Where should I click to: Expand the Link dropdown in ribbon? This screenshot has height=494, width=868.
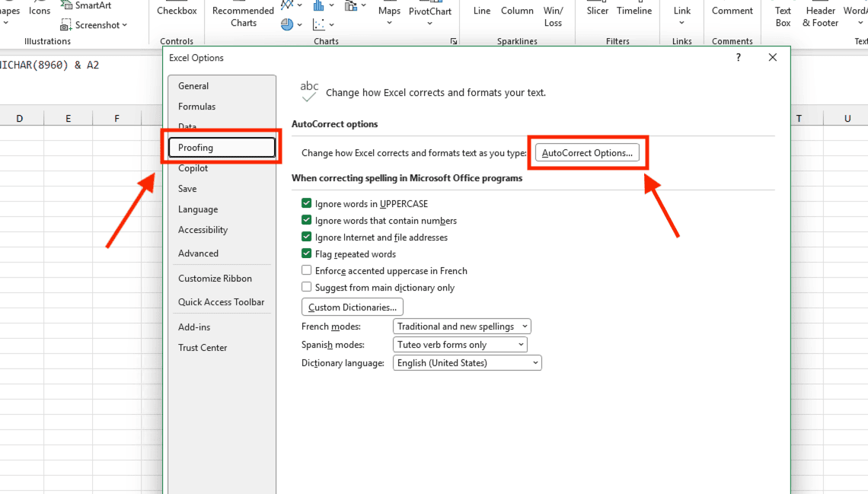click(x=682, y=24)
